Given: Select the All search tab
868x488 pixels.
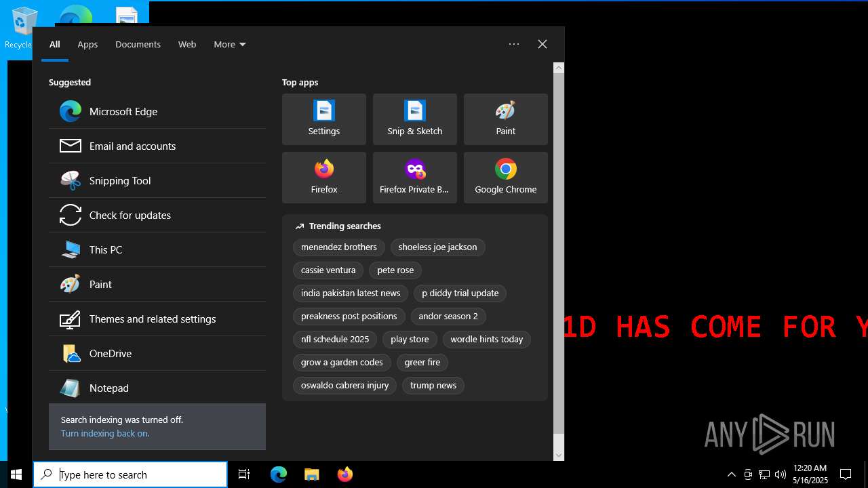Looking at the screenshot, I should [x=55, y=44].
